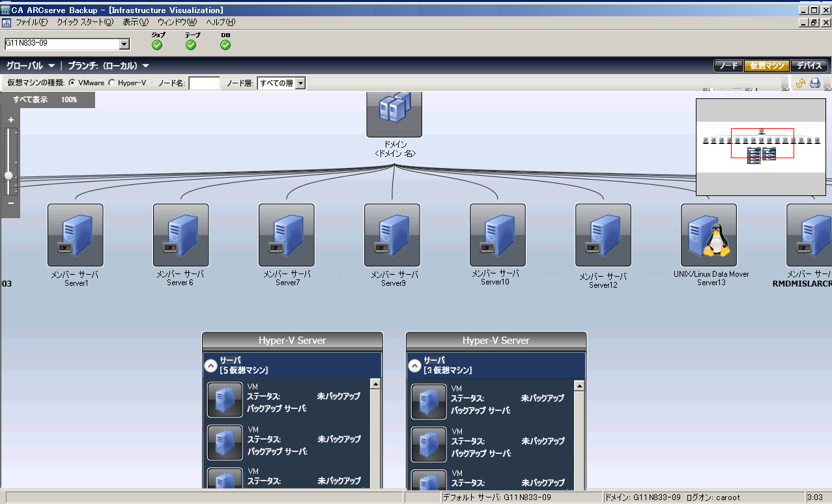832x504 pixels.
Task: Switch to the ノード view button
Action: point(728,66)
